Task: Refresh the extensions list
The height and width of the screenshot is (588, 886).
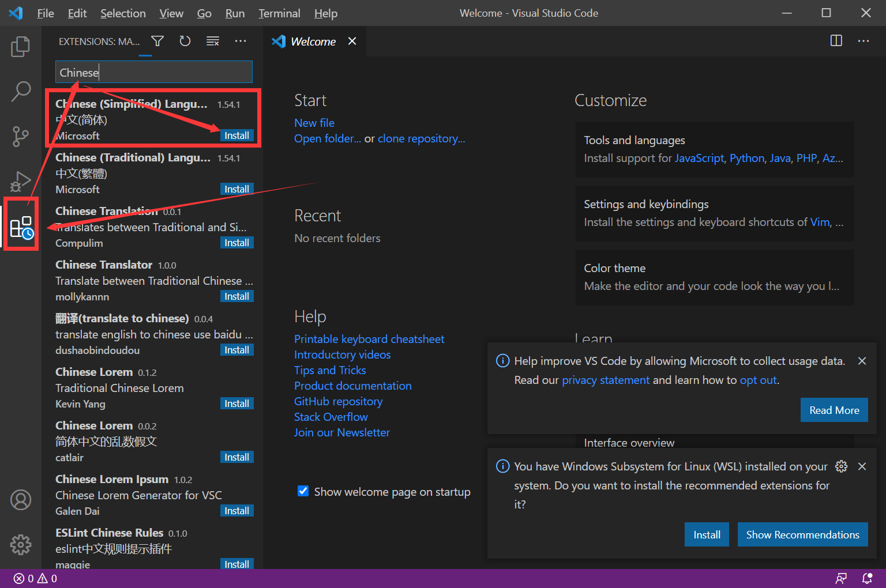Action: pos(185,41)
